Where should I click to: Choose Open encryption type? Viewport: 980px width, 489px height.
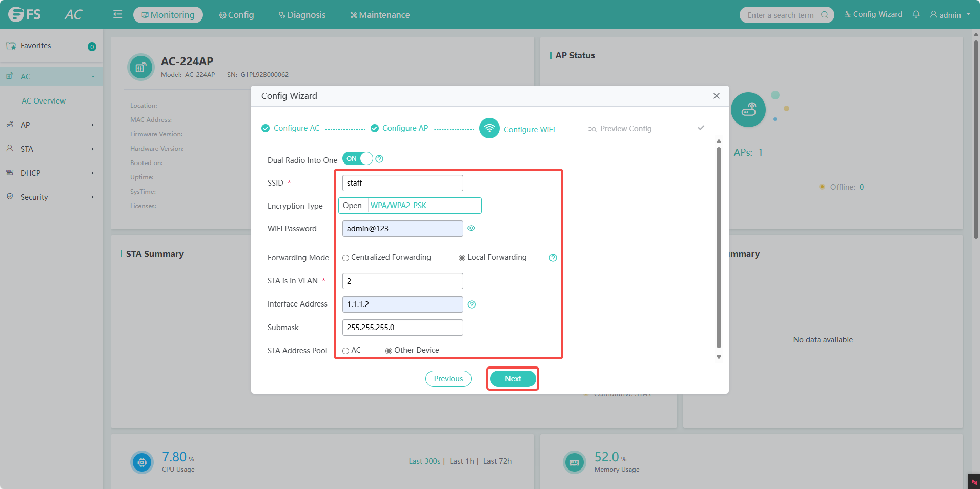353,206
